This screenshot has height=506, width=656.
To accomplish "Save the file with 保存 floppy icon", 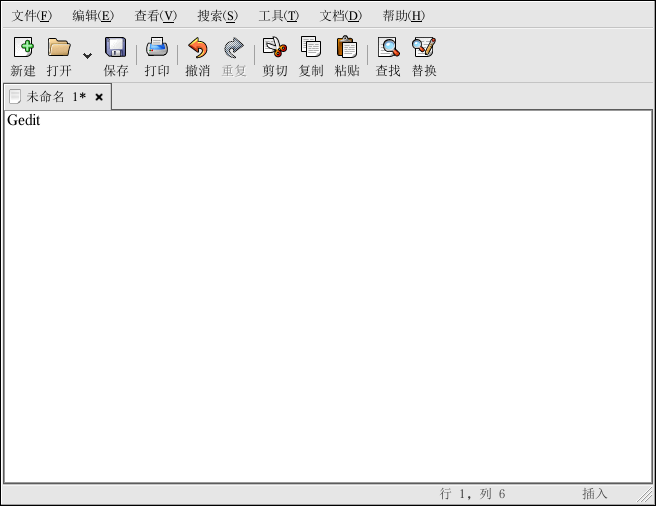I will [116, 48].
